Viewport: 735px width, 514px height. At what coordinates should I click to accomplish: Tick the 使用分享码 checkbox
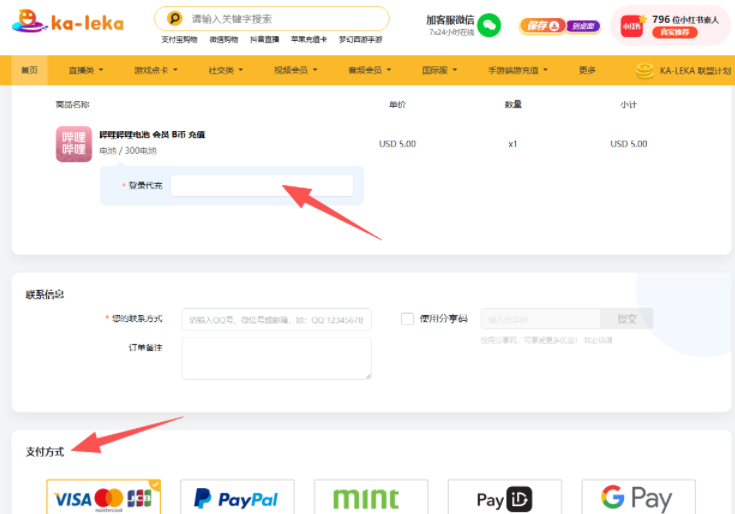tap(407, 319)
